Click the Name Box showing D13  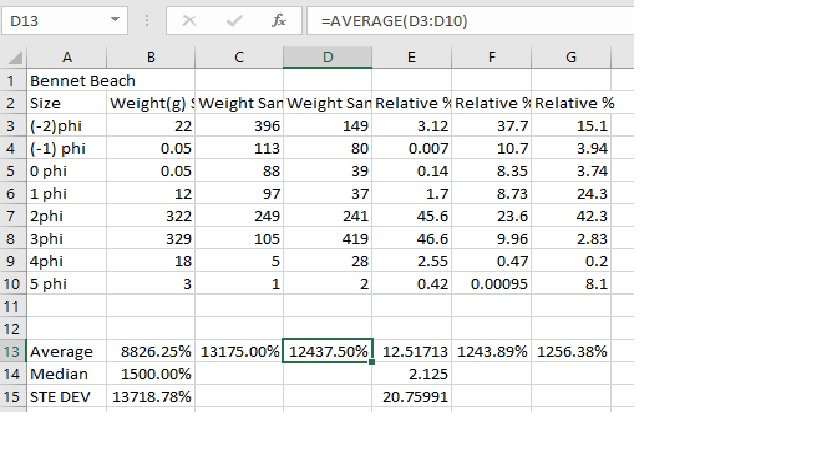(55, 20)
